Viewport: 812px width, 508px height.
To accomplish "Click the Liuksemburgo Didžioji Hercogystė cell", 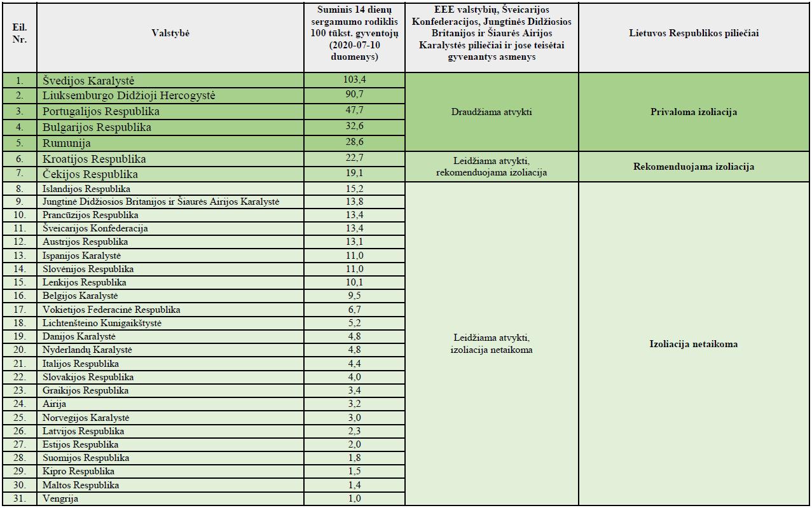I will pyautogui.click(x=170, y=95).
